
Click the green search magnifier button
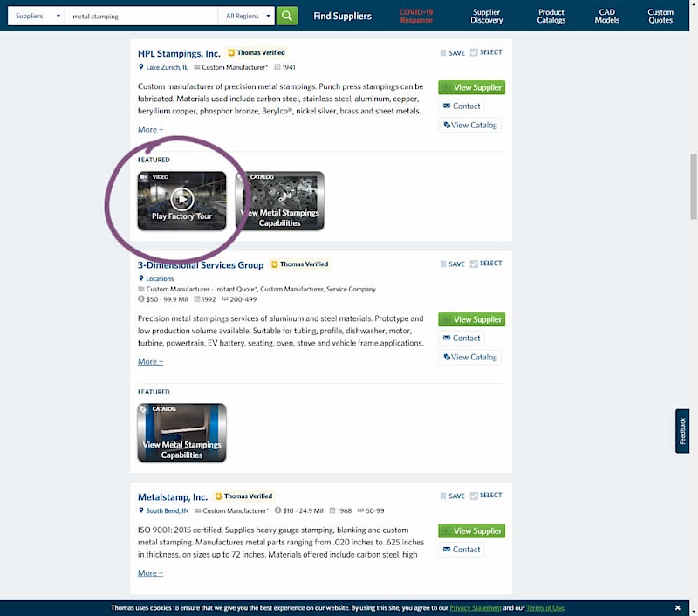coord(287,16)
